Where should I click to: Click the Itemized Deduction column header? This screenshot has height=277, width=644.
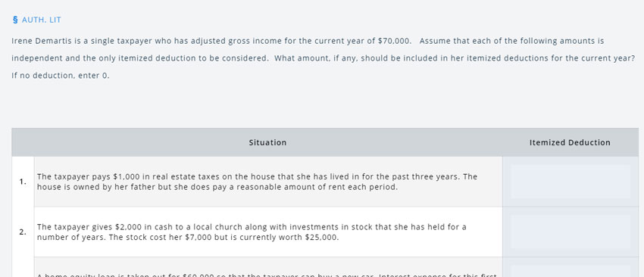[570, 142]
